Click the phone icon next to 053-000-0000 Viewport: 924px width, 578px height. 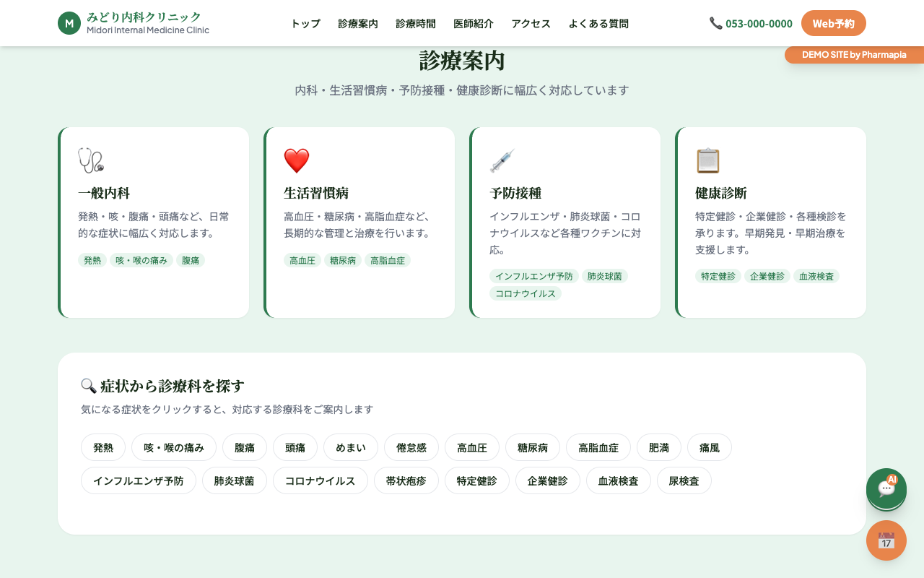[716, 23]
